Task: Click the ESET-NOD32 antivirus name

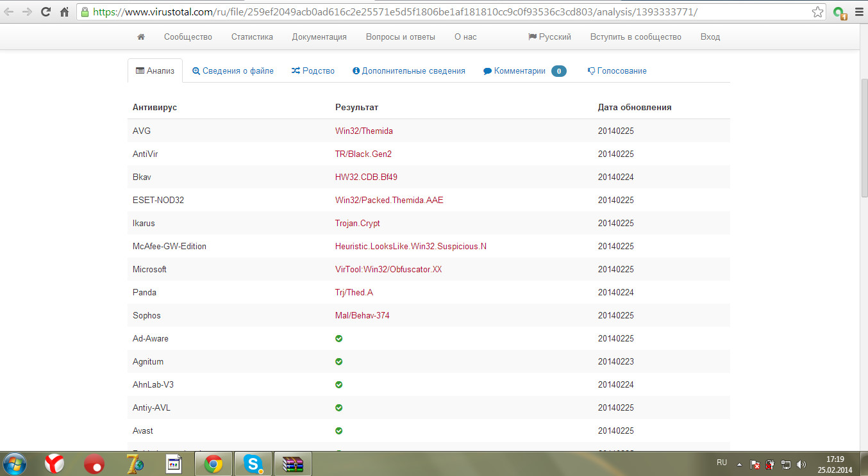Action: [158, 200]
